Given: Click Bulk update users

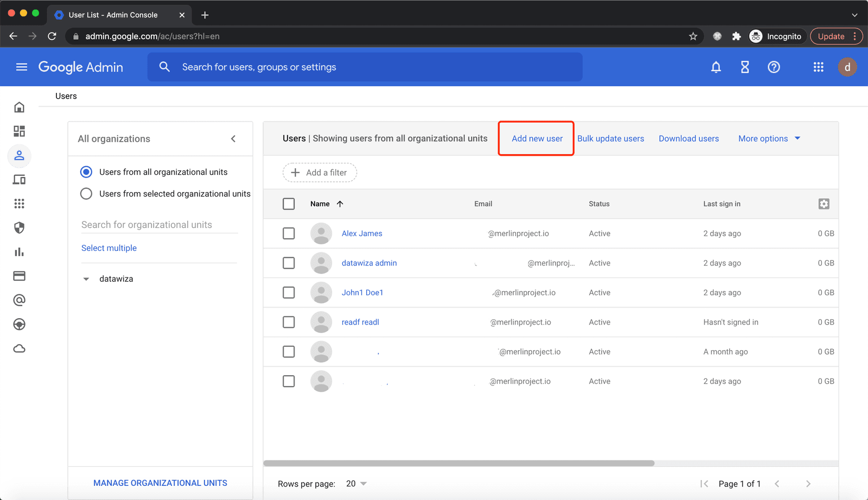Looking at the screenshot, I should coord(610,138).
